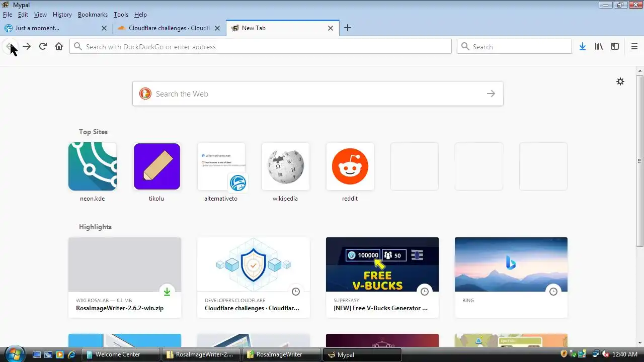Focus the 'Search the Web' field
The image size is (644, 362).
tap(318, 94)
